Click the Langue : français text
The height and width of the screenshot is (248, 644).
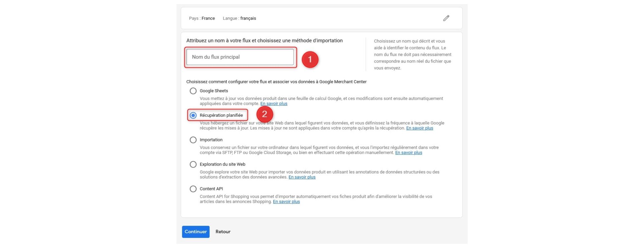tap(239, 18)
